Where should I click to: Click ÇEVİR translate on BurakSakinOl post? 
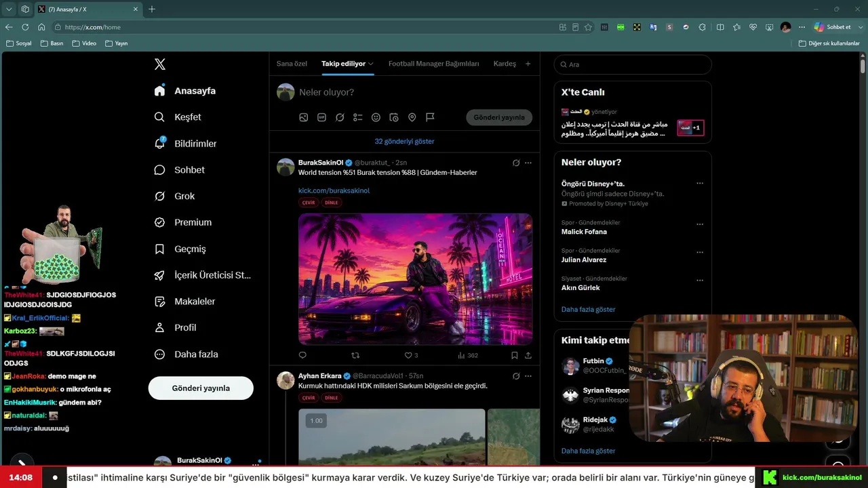pyautogui.click(x=309, y=203)
